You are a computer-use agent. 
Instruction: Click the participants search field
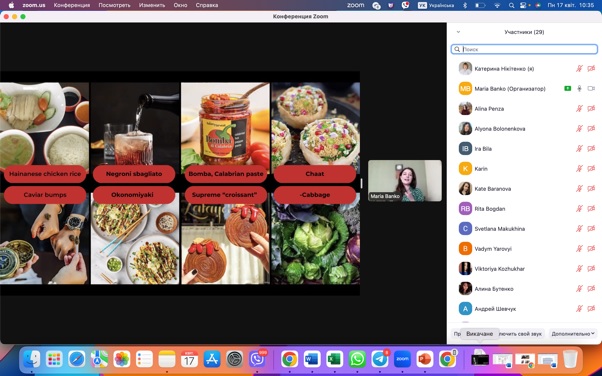524,49
